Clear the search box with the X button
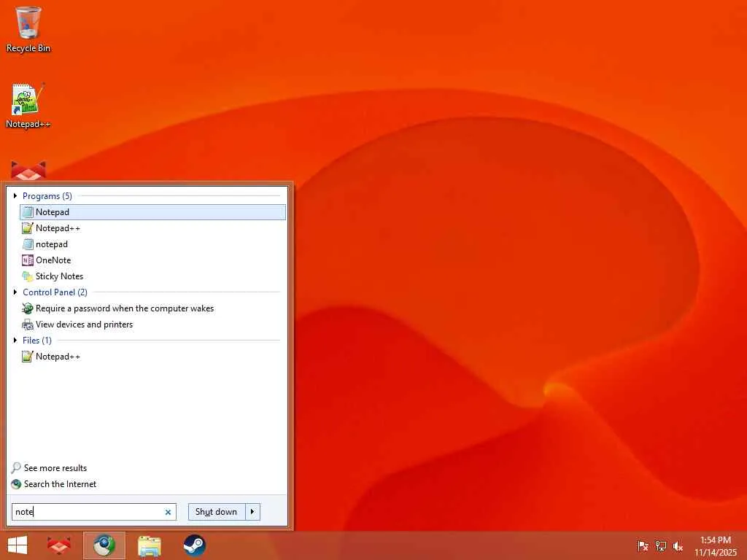 [168, 512]
